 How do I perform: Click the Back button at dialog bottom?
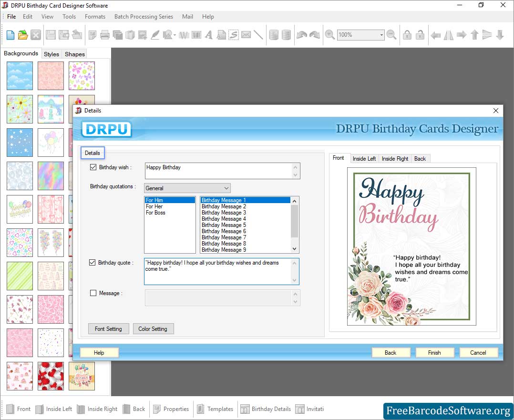pos(391,353)
